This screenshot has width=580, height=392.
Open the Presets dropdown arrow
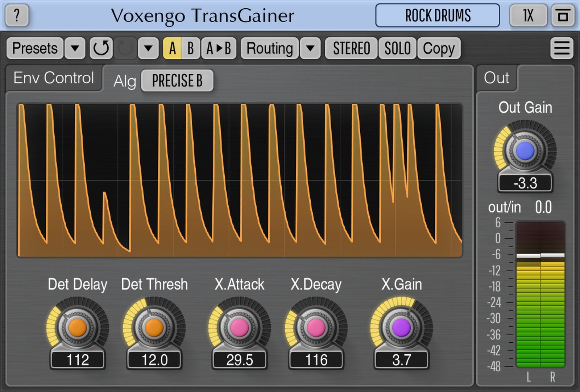[x=74, y=48]
